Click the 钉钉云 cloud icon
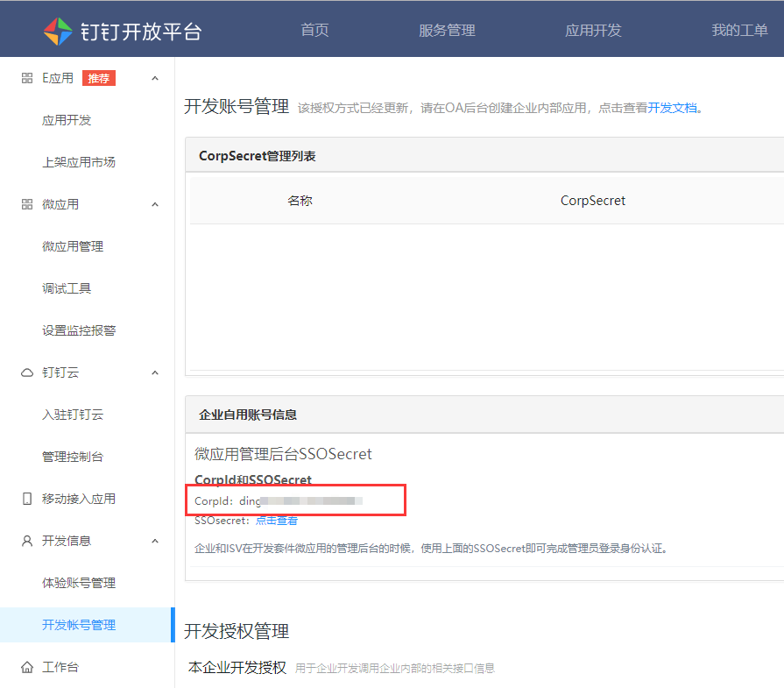784x688 pixels. coord(26,372)
